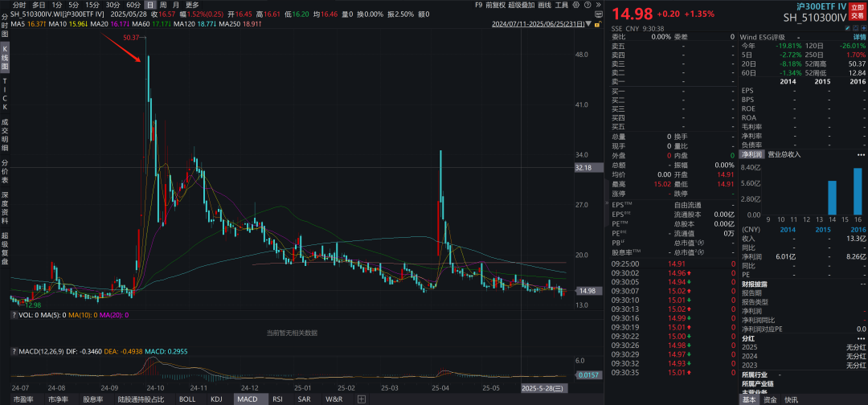
Task: Switch indicator to 市净率
Action: 58,399
